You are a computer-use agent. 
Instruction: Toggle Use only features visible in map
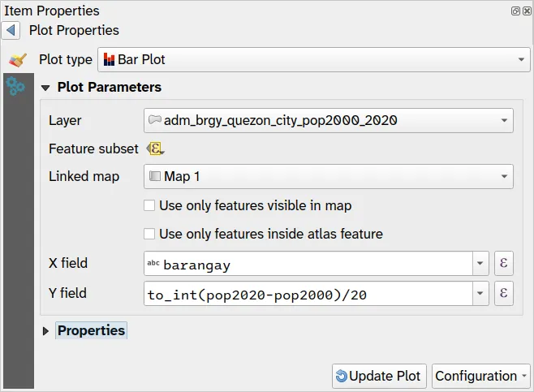pyautogui.click(x=149, y=205)
